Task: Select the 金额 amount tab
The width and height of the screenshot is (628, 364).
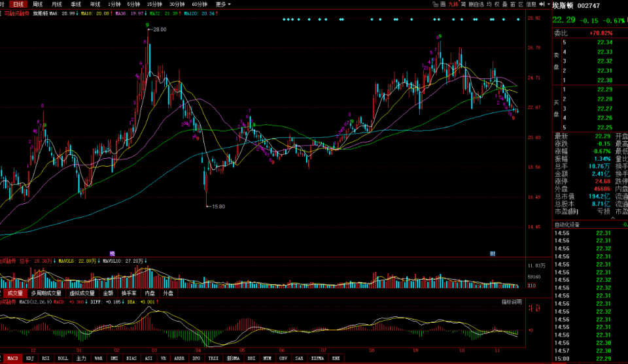Action: click(x=109, y=293)
